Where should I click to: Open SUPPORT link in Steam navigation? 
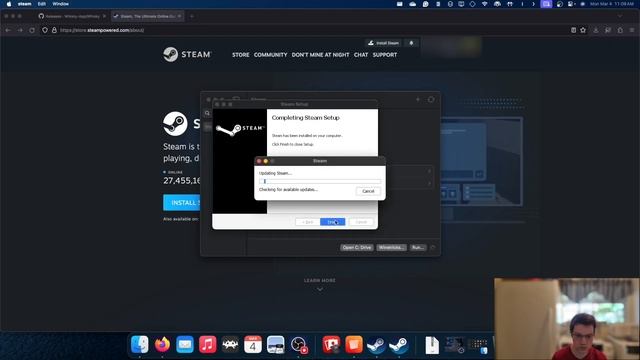coord(384,55)
